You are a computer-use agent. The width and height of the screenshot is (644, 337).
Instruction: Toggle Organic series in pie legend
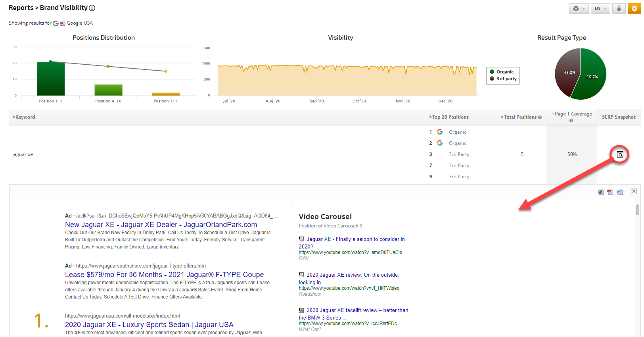(504, 72)
